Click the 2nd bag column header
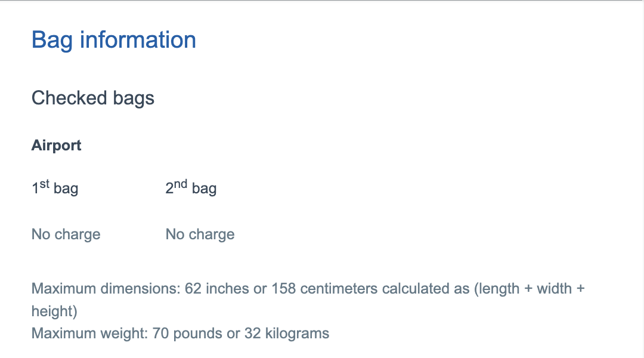This screenshot has height=358, width=644. pos(191,189)
